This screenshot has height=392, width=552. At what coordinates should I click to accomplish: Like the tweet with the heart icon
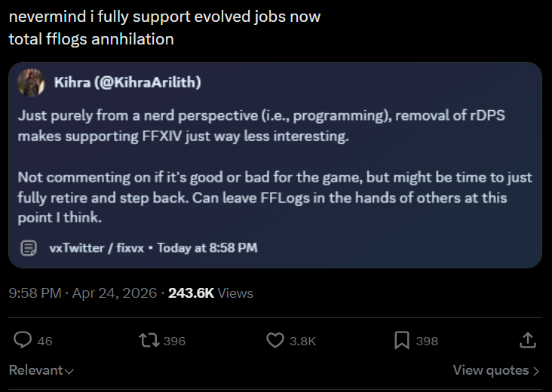(275, 341)
